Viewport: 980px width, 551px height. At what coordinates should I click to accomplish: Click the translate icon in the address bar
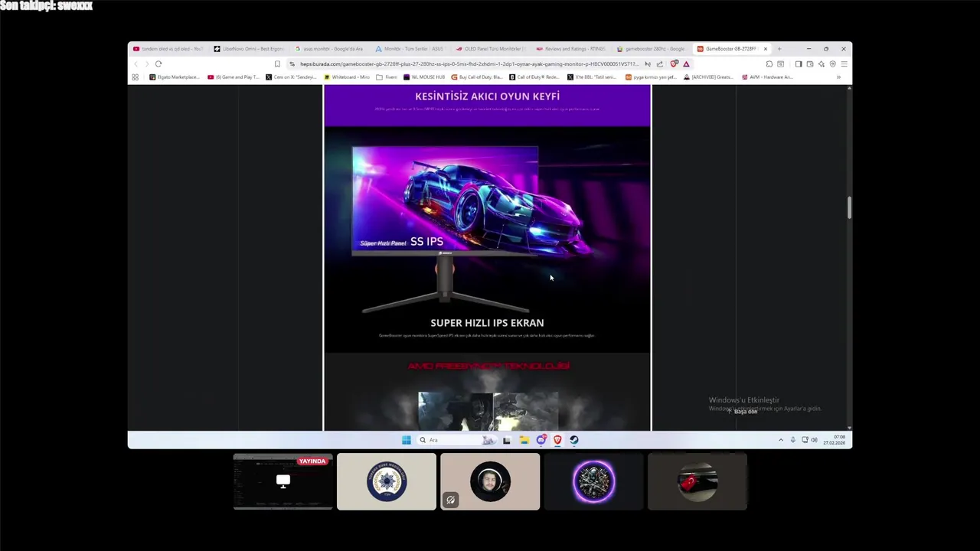pos(648,64)
